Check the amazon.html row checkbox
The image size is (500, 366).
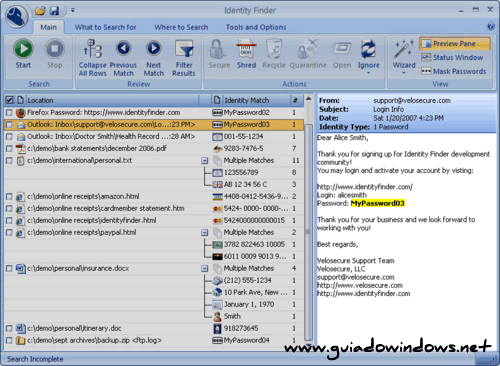click(9, 197)
